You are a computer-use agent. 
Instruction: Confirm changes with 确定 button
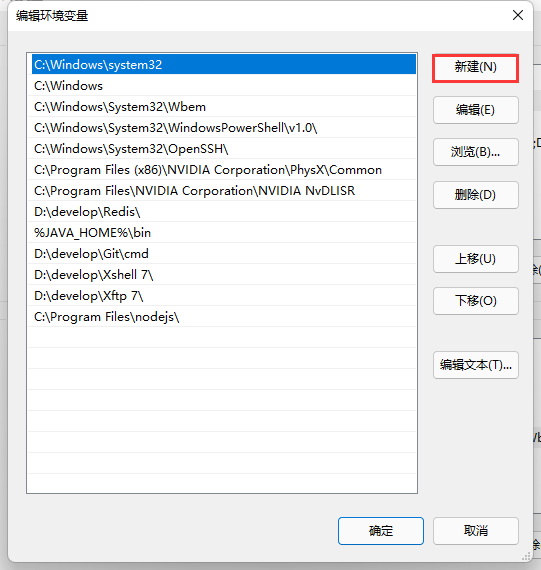(x=381, y=531)
